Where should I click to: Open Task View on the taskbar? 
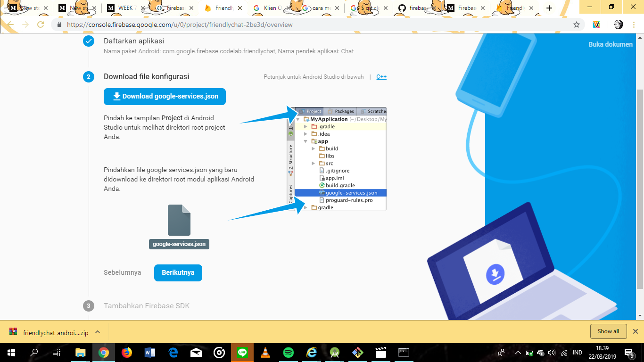point(56,352)
